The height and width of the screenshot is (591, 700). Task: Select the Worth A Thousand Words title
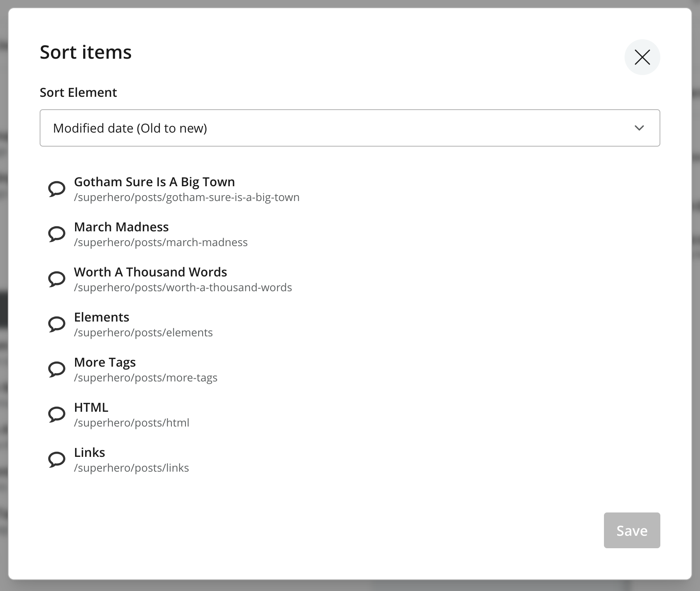150,272
